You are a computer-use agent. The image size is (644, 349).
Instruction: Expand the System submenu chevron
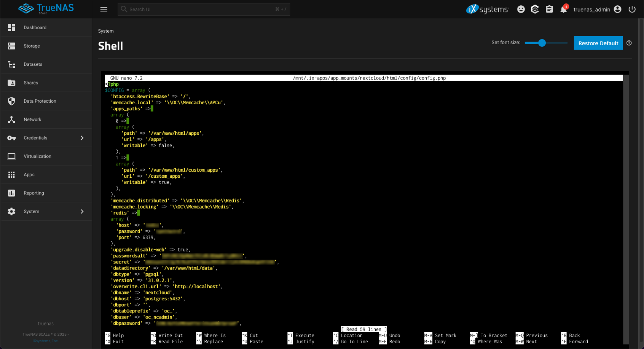[x=82, y=212]
